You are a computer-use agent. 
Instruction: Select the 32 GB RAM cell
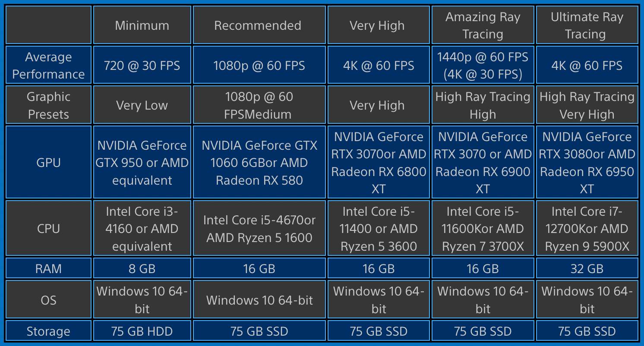(587, 269)
